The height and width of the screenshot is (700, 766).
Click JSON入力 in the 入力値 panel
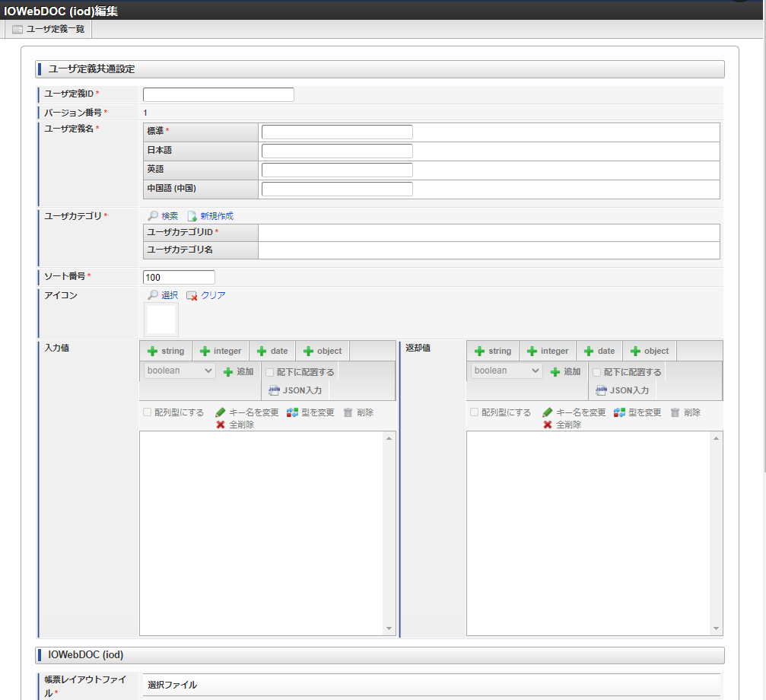pyautogui.click(x=295, y=390)
